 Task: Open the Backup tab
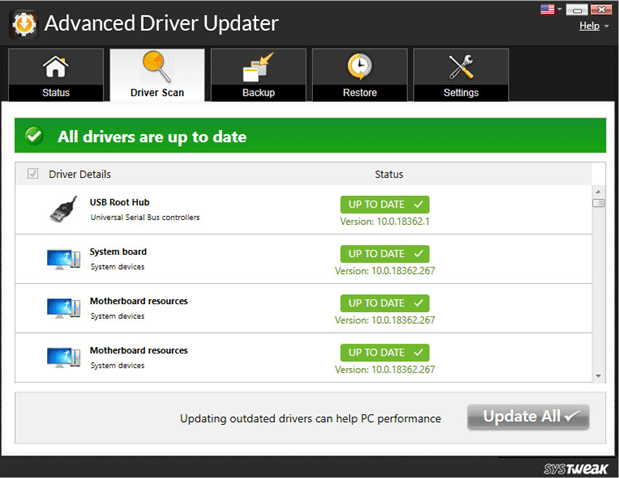[259, 75]
